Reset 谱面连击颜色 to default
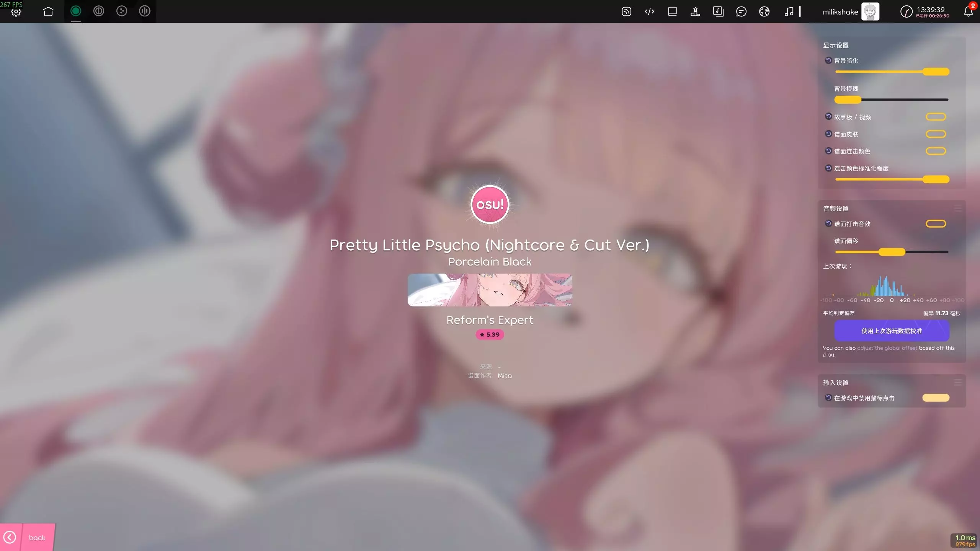 point(828,151)
